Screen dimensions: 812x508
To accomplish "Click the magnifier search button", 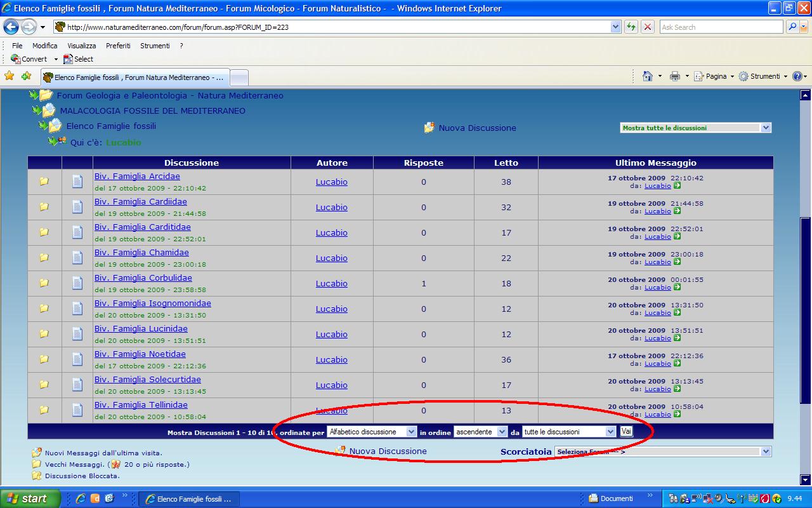I will click(x=792, y=27).
